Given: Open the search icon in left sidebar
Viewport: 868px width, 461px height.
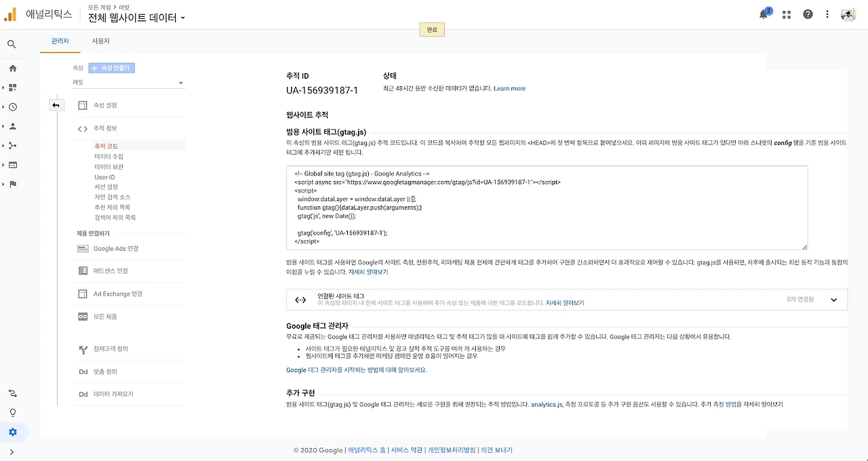Looking at the screenshot, I should pos(12,44).
